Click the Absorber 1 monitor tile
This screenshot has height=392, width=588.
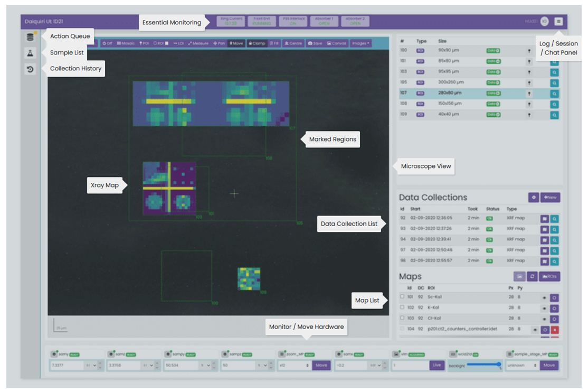(324, 21)
